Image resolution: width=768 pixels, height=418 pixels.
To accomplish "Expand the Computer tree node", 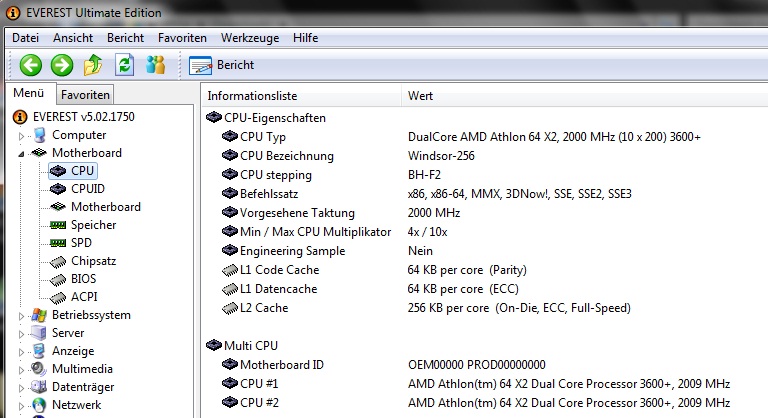I will [x=22, y=136].
